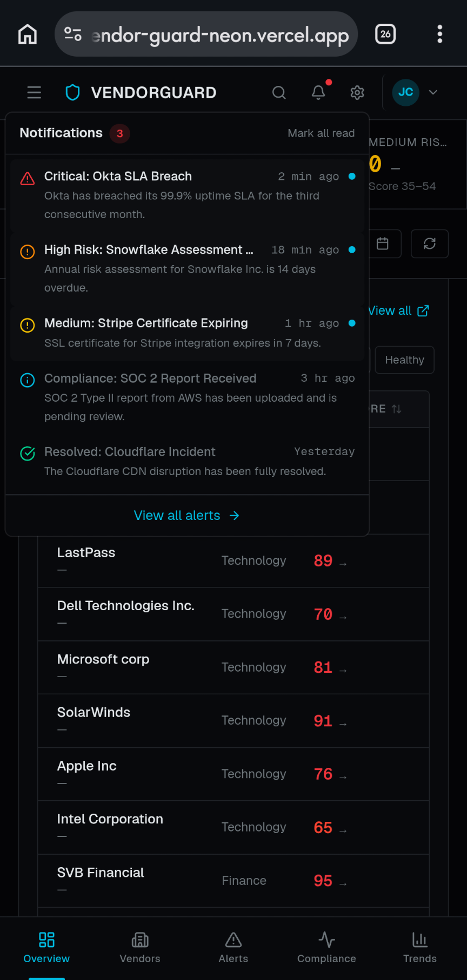Expand the JC user profile dropdown chevron
This screenshot has height=980, width=467.
433,92
